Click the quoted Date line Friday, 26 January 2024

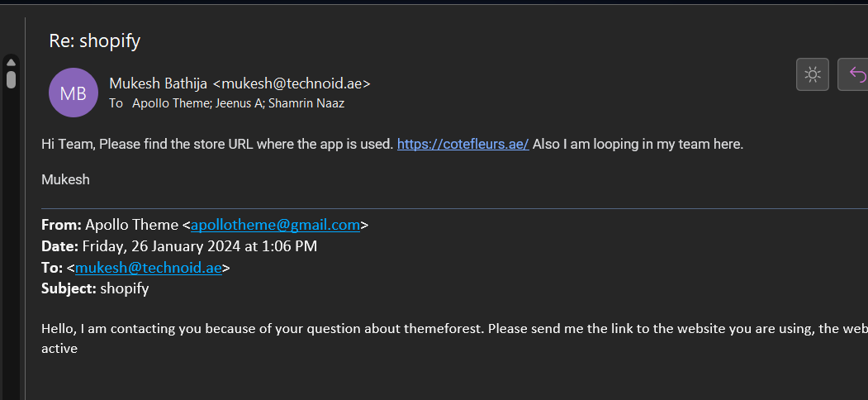(x=179, y=246)
